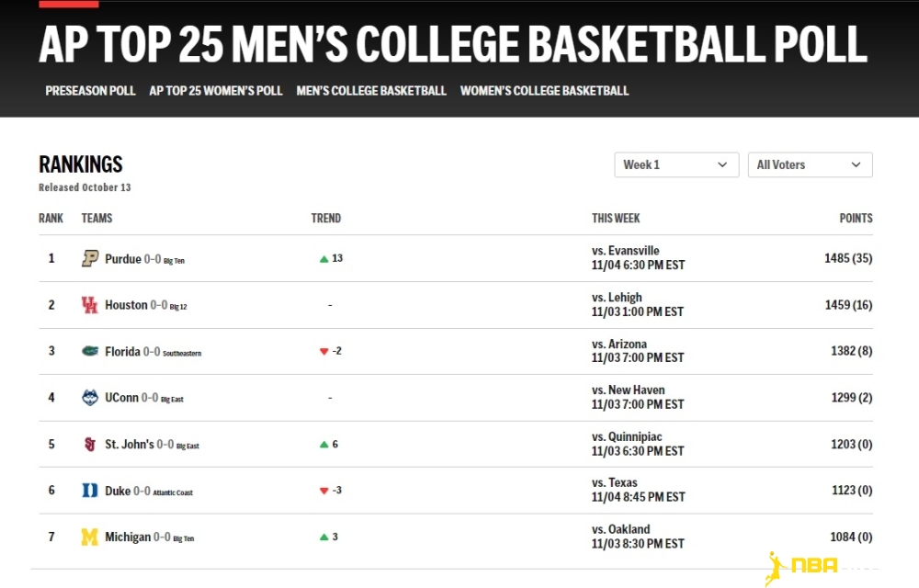Click the Michigan Wolverines logo
The image size is (919, 588).
coord(90,537)
